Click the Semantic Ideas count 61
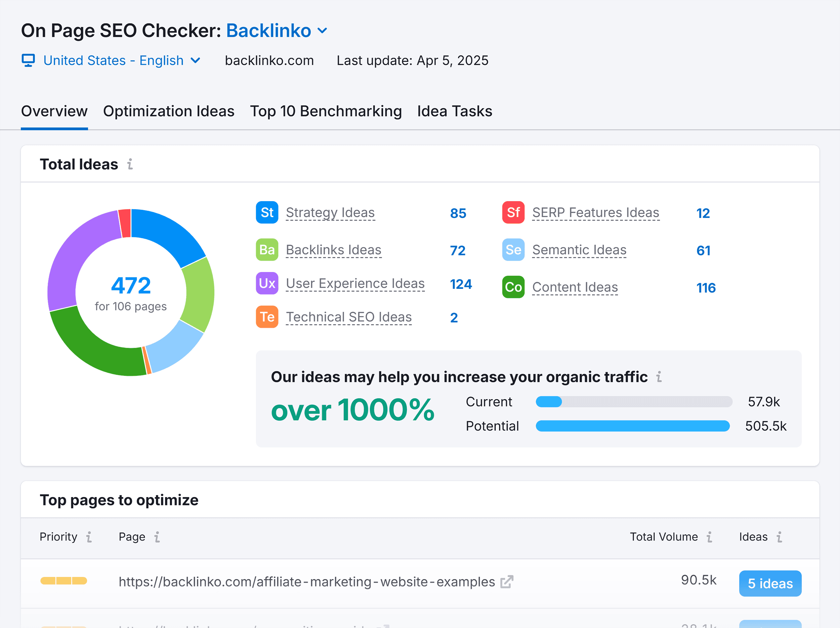This screenshot has height=628, width=840. click(703, 251)
